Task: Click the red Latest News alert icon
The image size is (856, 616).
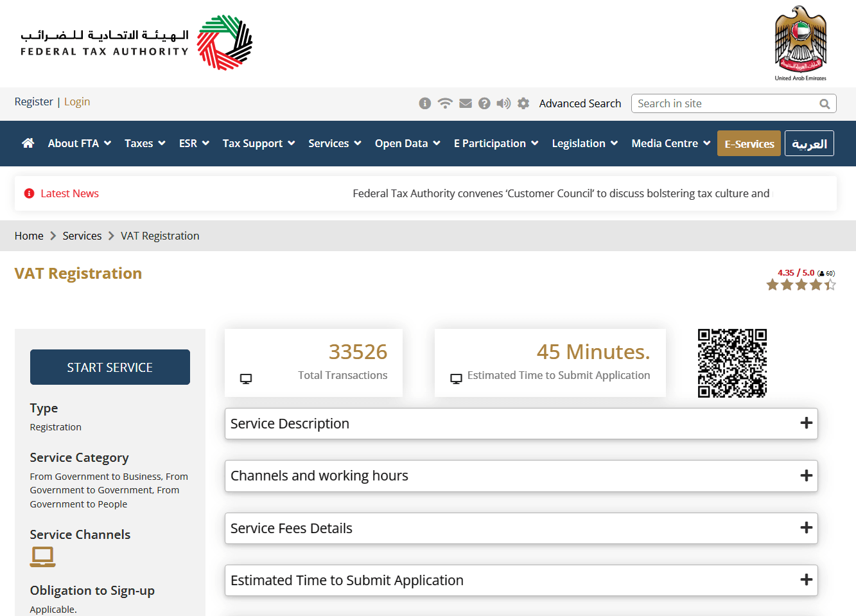Action: 29,193
